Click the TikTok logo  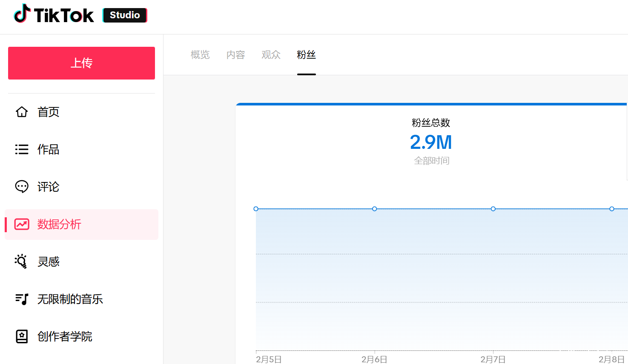pyautogui.click(x=54, y=14)
